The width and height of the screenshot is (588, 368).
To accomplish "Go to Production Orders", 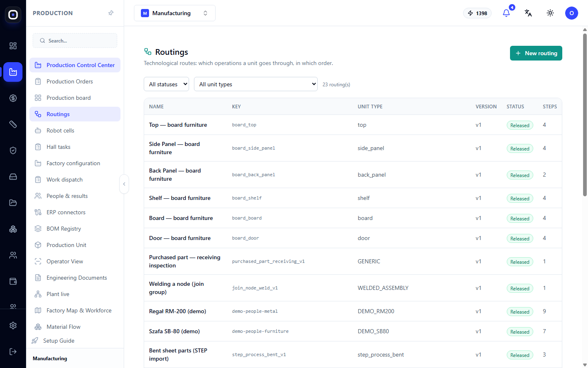I will (x=75, y=81).
